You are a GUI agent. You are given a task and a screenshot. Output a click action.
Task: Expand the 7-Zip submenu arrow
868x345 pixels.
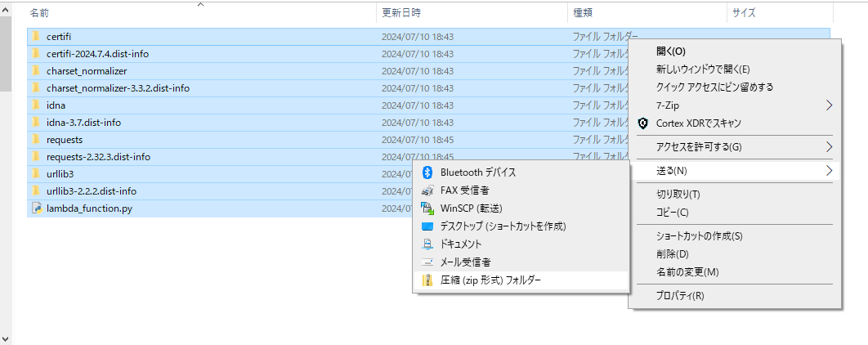point(829,105)
